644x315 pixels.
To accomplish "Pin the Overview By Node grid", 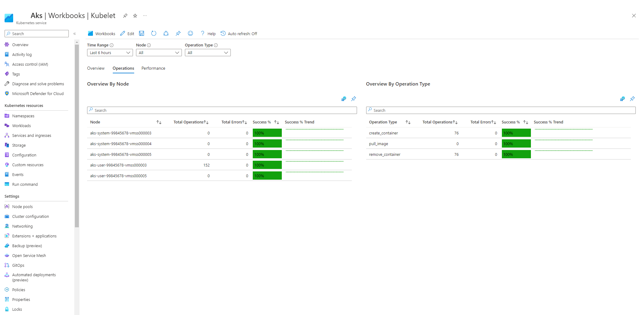I will click(354, 99).
